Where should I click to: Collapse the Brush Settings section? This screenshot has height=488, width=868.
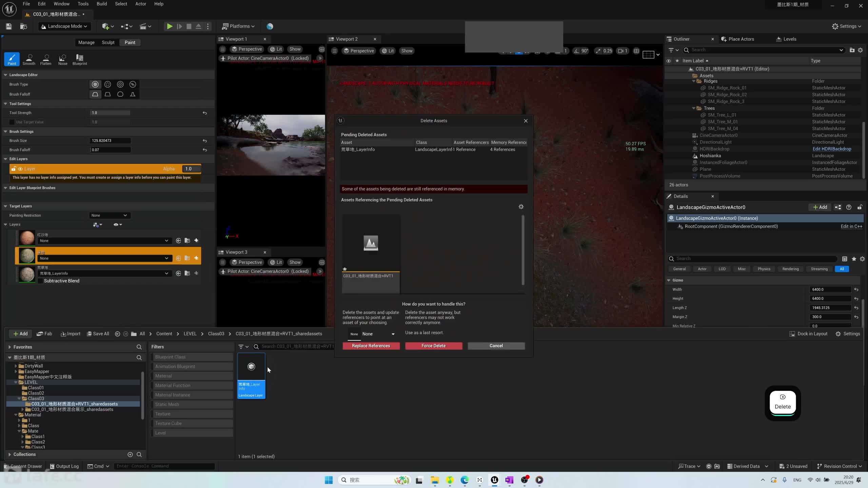5,131
